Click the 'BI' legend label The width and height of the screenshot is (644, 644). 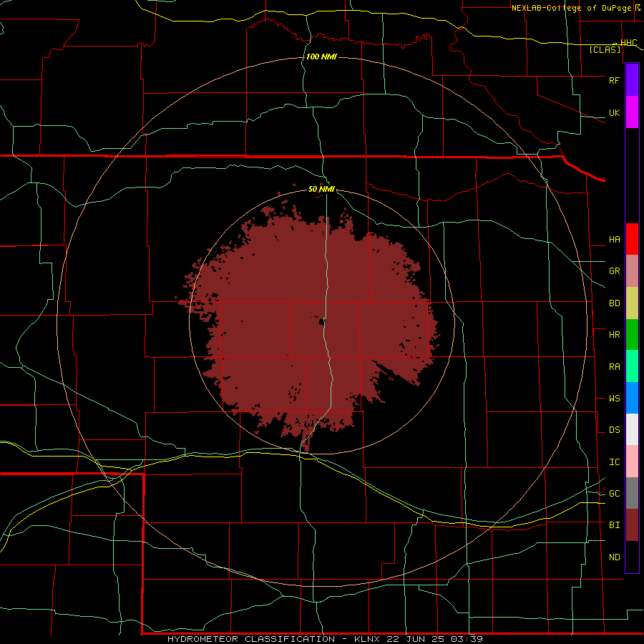(614, 525)
